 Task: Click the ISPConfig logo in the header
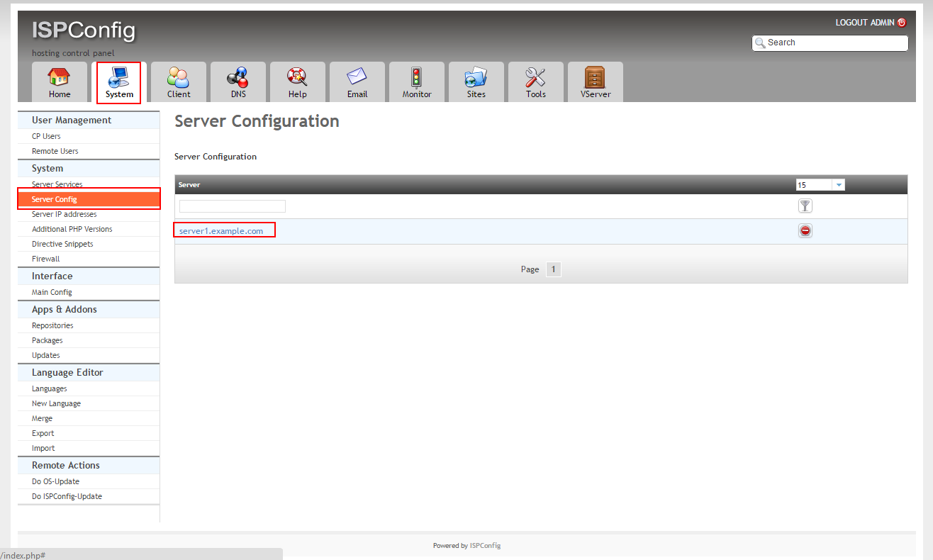tap(84, 31)
